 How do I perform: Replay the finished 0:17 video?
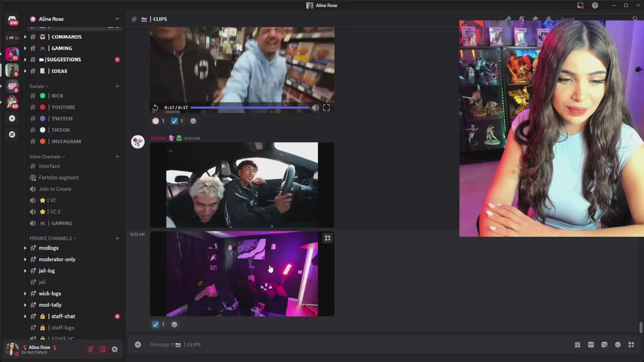[x=155, y=108]
